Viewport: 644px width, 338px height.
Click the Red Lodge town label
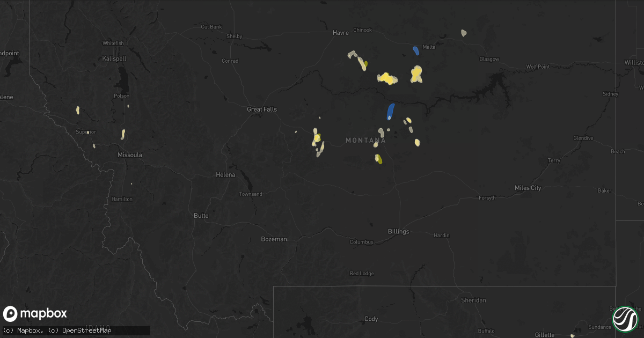pos(362,274)
